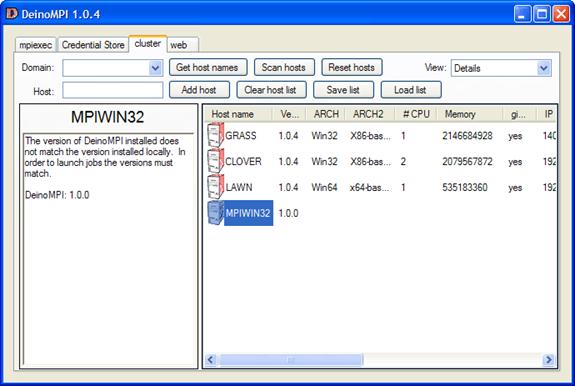Select the CLOVER host server icon
This screenshot has height=386, width=575.
216,161
